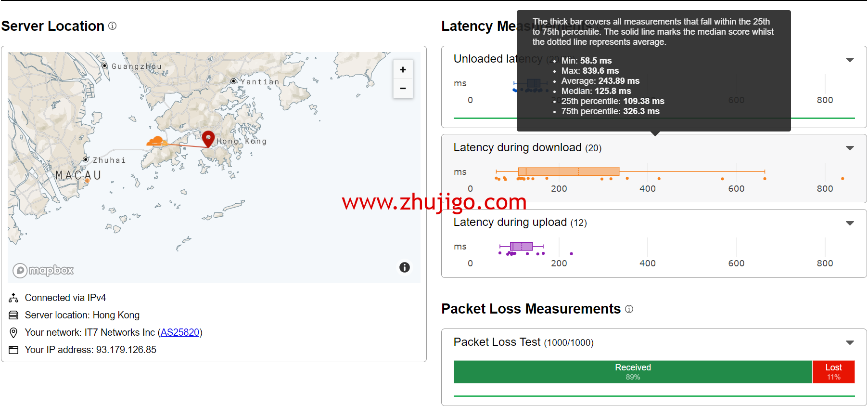Collapse the Latency during upload panel
Screen dimensions: 868x407
(x=850, y=223)
